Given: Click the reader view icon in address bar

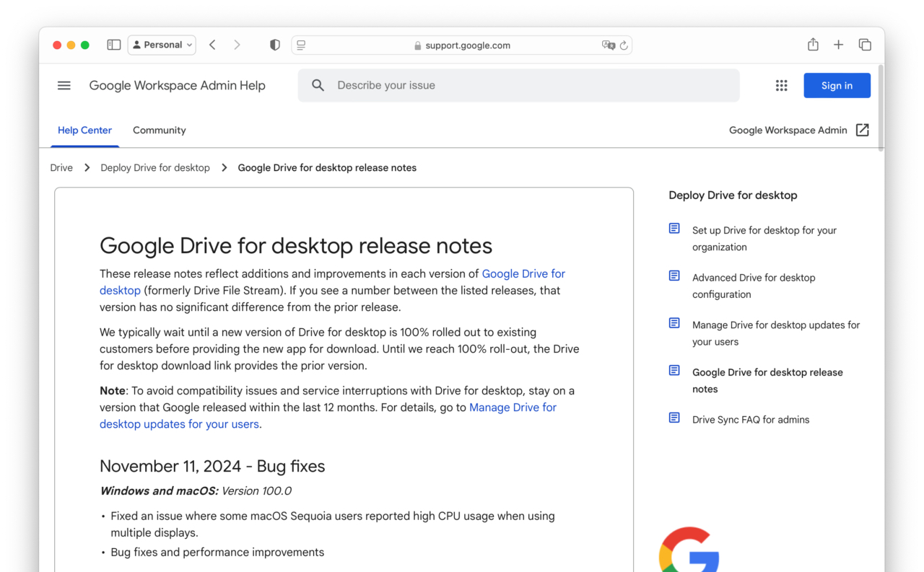Looking at the screenshot, I should coord(301,45).
